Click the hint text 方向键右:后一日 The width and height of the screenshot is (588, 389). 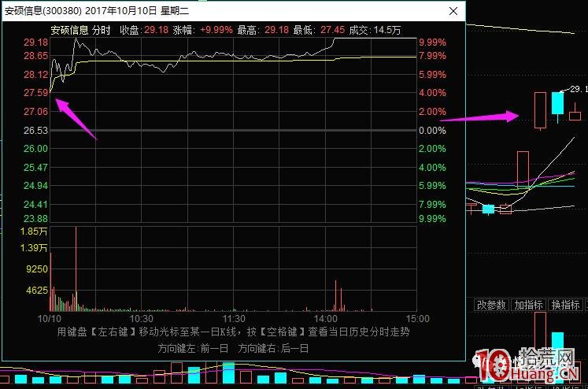273,349
